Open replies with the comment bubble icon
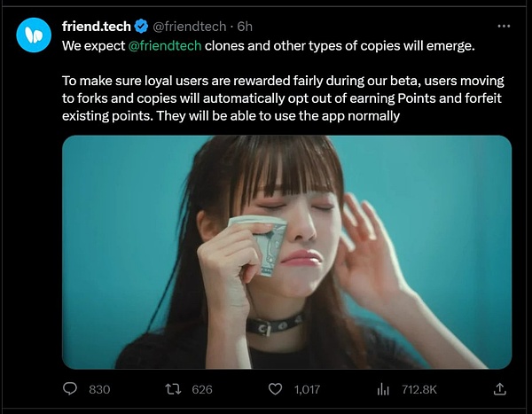532x414 pixels. [x=71, y=388]
